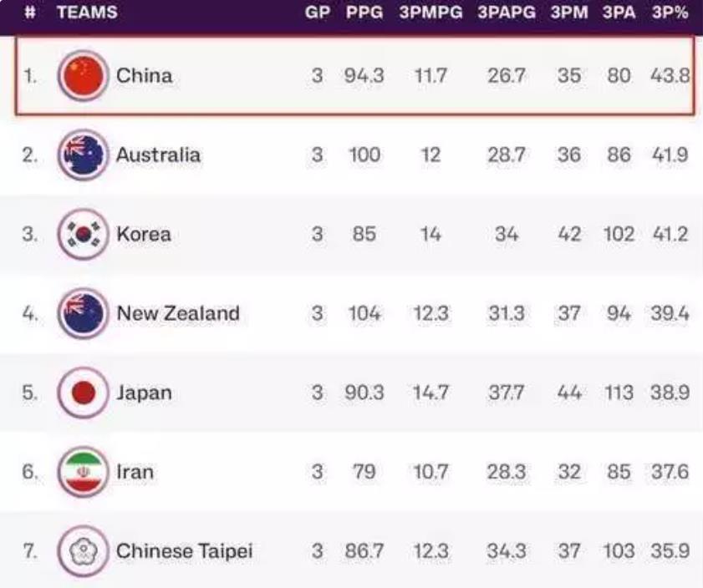Click Australia's flag icon

coord(84,155)
